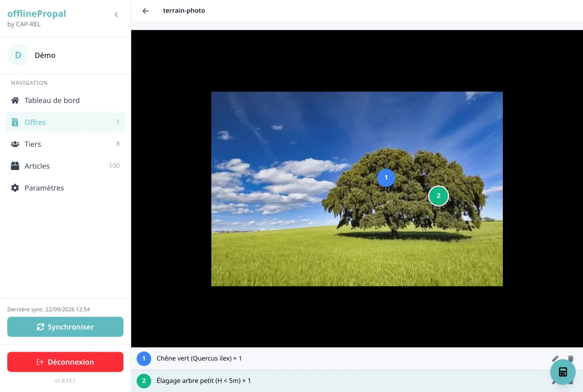
Task: Click the terrain-photo title
Action: tap(184, 11)
